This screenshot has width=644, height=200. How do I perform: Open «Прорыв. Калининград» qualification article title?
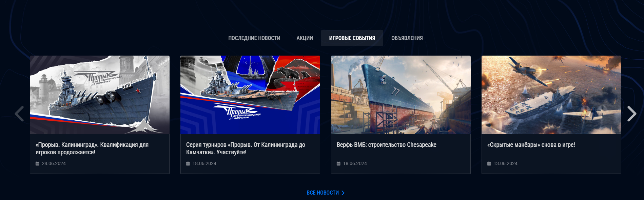click(92, 148)
